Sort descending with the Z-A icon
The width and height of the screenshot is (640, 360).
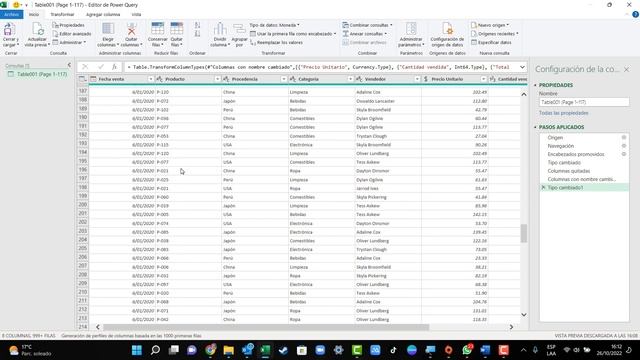click(197, 34)
